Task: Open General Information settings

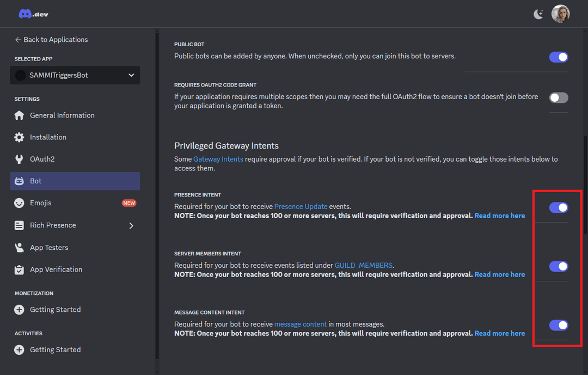Action: [75, 115]
